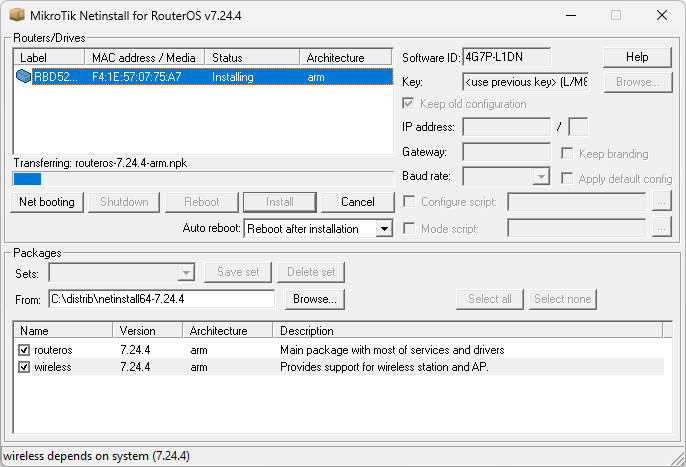Click the Install button
Image resolution: width=686 pixels, height=467 pixels.
(280, 202)
